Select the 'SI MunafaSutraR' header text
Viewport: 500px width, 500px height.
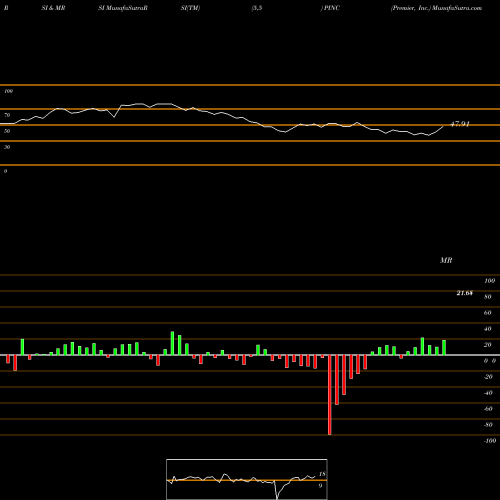click(x=123, y=8)
